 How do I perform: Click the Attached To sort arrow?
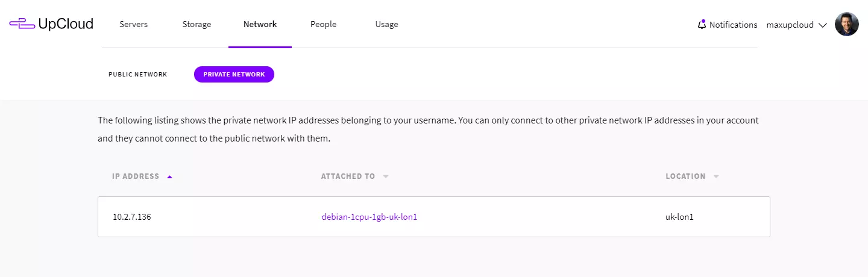[x=386, y=177]
